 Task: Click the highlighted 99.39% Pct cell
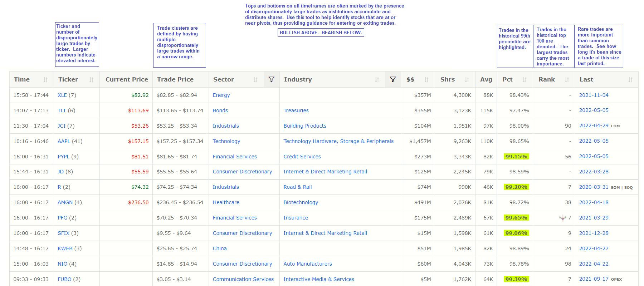[516, 279]
